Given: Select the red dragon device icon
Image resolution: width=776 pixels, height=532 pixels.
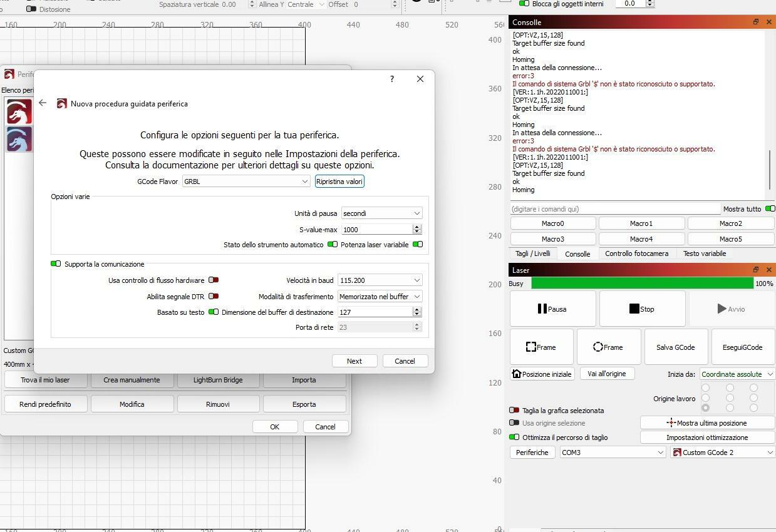Looking at the screenshot, I should coord(19,113).
